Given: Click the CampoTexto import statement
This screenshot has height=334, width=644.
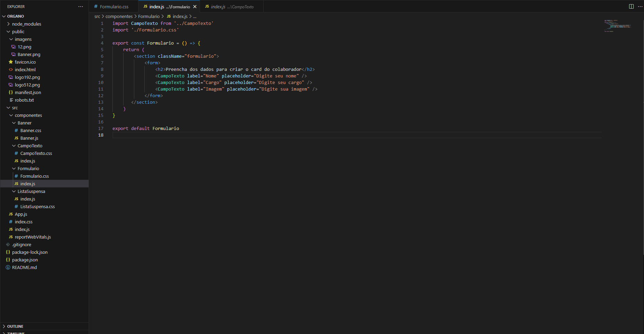Looking at the screenshot, I should click(x=163, y=23).
